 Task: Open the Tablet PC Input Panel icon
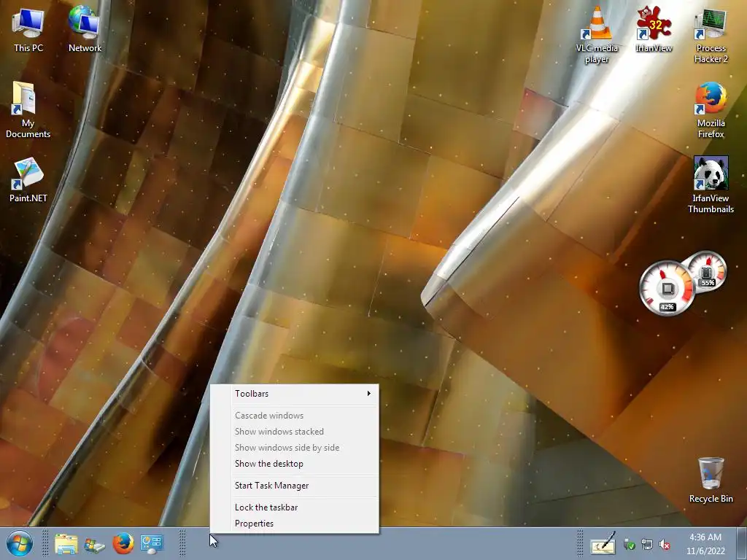point(603,544)
